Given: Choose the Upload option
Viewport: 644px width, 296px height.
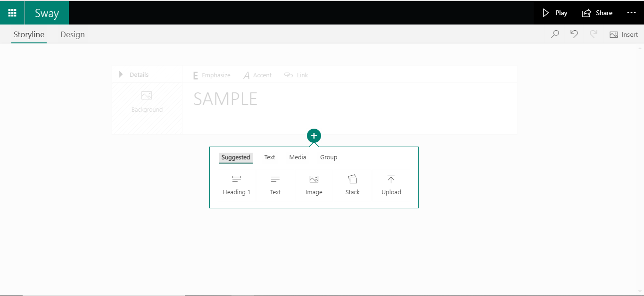Looking at the screenshot, I should pos(391,184).
